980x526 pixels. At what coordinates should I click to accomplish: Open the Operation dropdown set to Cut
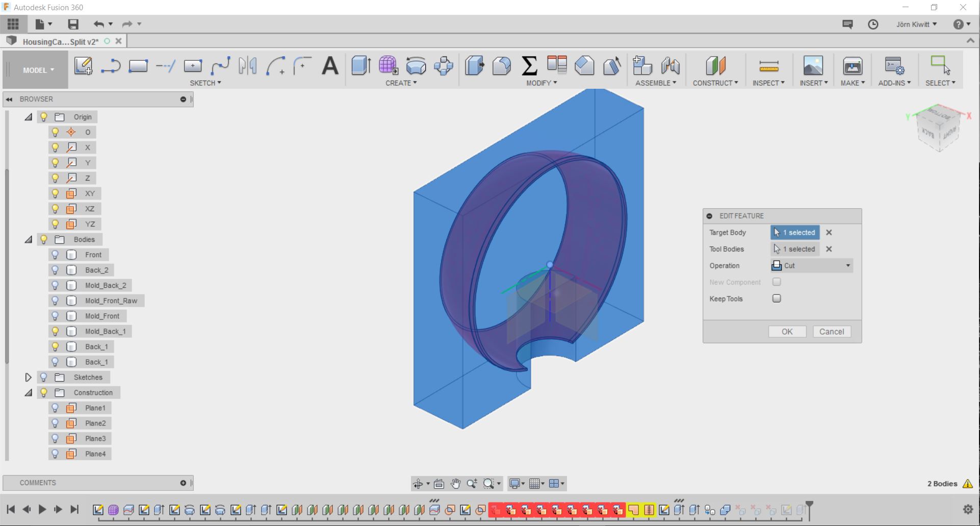point(811,265)
